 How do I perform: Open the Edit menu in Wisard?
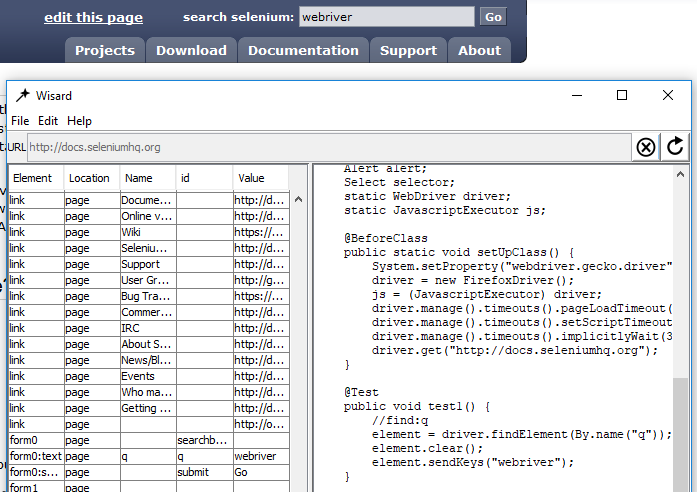(48, 121)
